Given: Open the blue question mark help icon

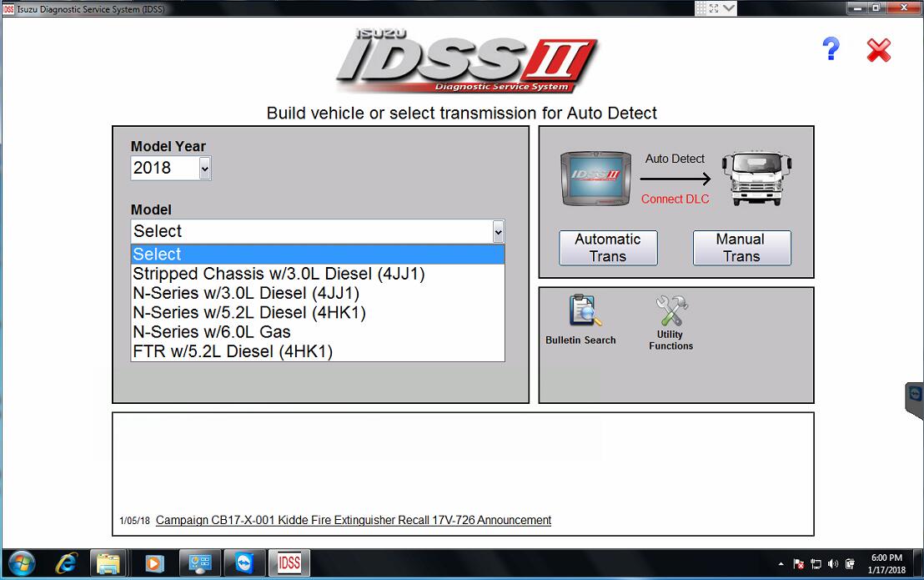Looking at the screenshot, I should pyautogui.click(x=831, y=49).
